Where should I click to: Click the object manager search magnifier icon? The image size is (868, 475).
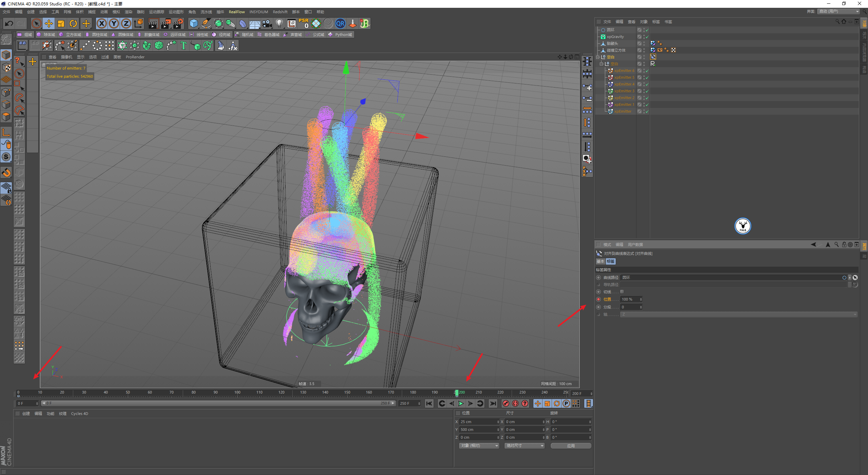837,22
